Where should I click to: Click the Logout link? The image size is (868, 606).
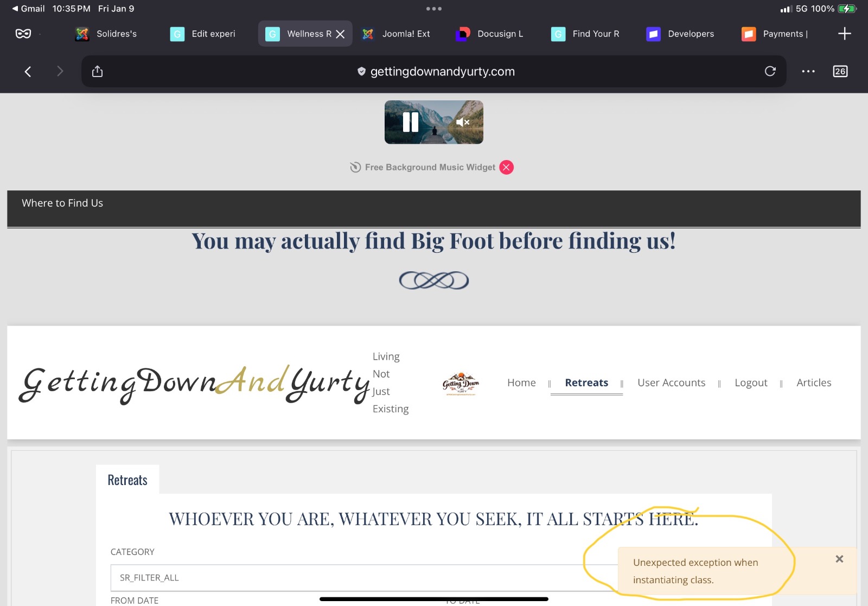(x=751, y=382)
